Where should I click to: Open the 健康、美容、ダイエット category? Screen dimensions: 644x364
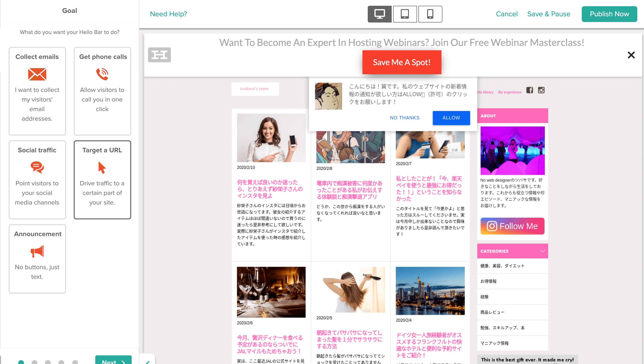coord(512,266)
